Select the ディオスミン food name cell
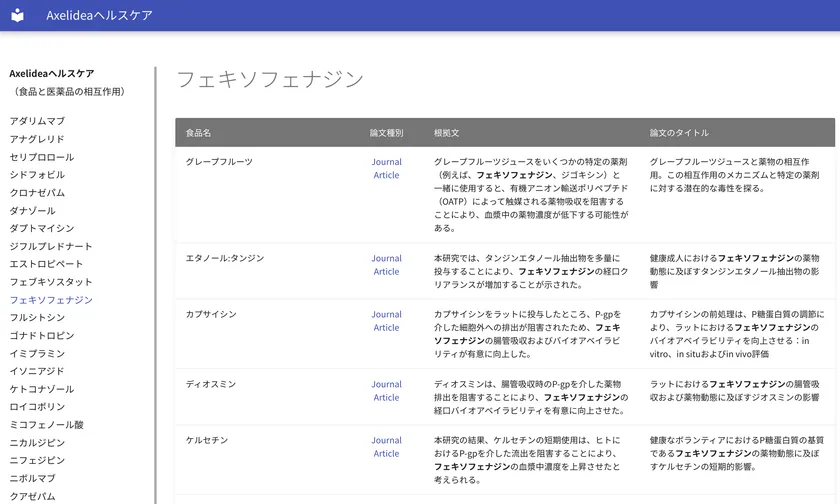This screenshot has width=840, height=504. pyautogui.click(x=211, y=384)
